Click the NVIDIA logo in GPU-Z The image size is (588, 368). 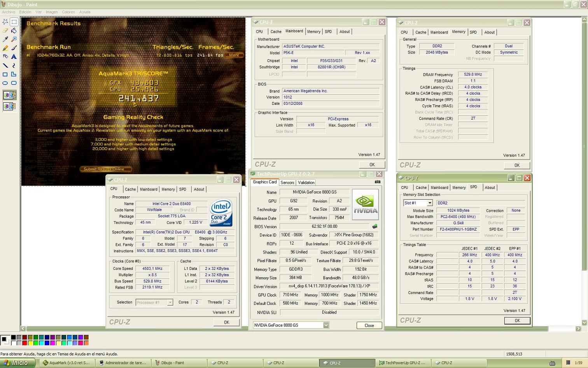[365, 204]
